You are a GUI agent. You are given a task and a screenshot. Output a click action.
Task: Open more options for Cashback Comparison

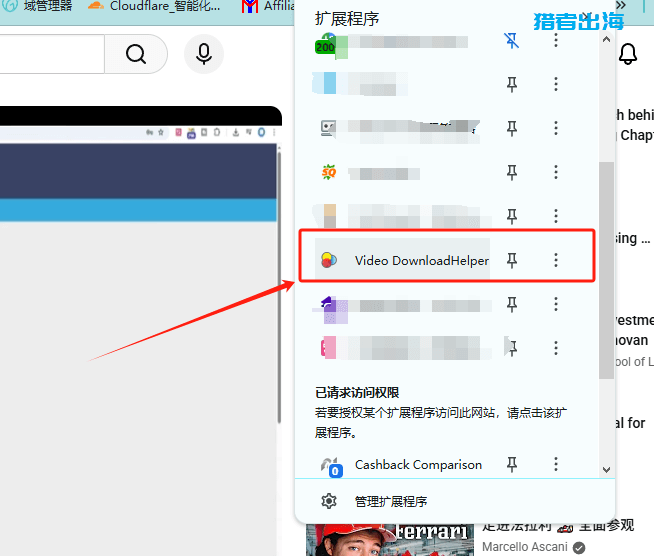(x=556, y=464)
